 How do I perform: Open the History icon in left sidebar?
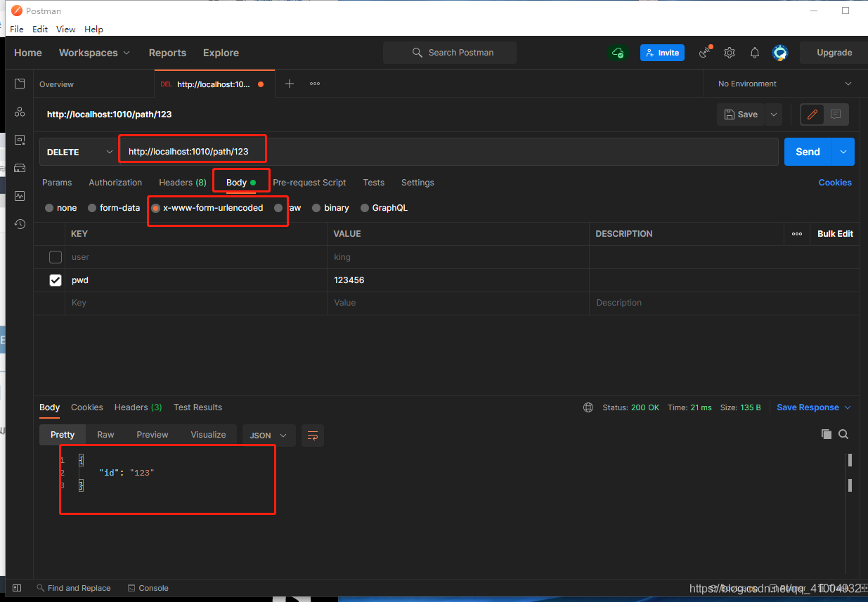point(20,224)
